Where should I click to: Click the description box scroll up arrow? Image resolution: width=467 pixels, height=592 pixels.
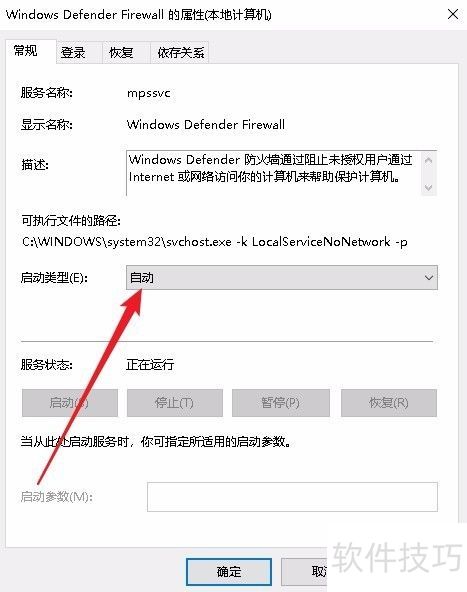coord(428,160)
